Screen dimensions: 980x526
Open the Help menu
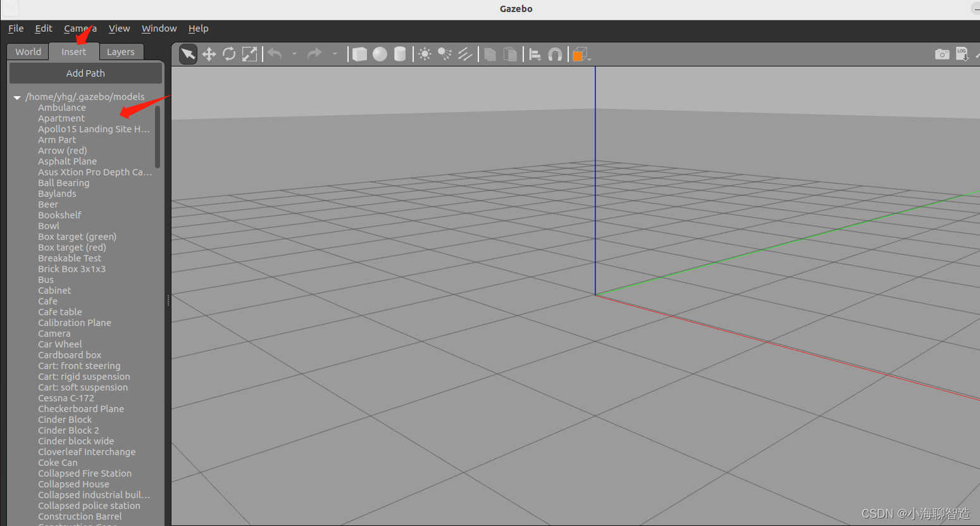[x=198, y=28]
